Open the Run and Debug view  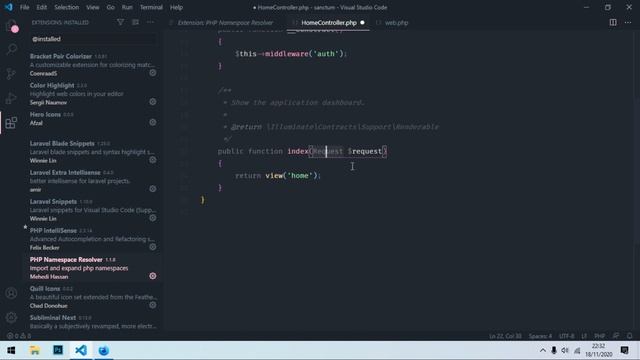click(x=11, y=98)
